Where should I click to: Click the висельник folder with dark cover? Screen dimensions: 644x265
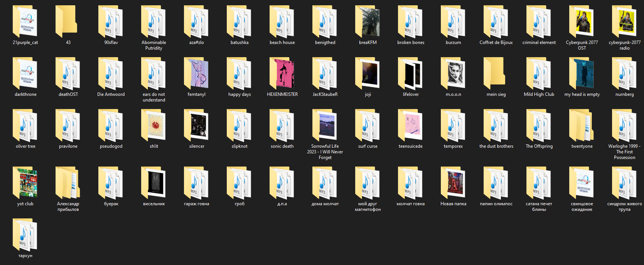coord(154,182)
